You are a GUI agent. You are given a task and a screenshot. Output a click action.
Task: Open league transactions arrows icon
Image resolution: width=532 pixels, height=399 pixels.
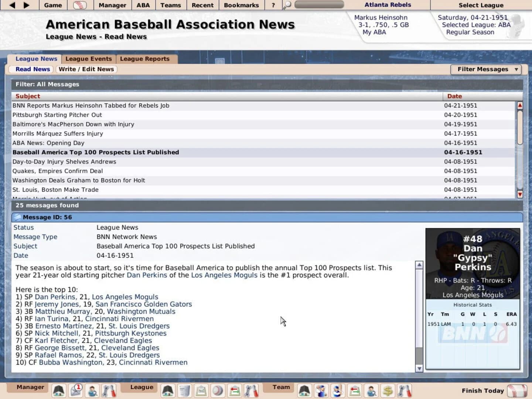click(x=235, y=391)
